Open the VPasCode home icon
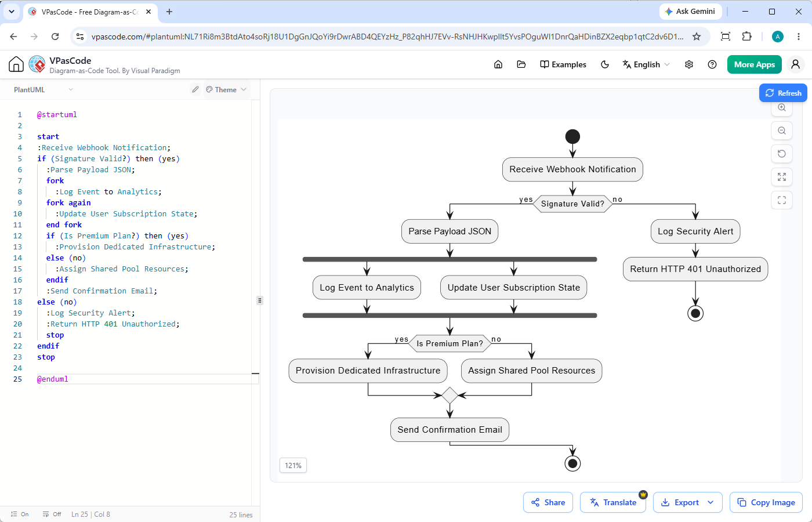The image size is (812, 522). pos(16,64)
